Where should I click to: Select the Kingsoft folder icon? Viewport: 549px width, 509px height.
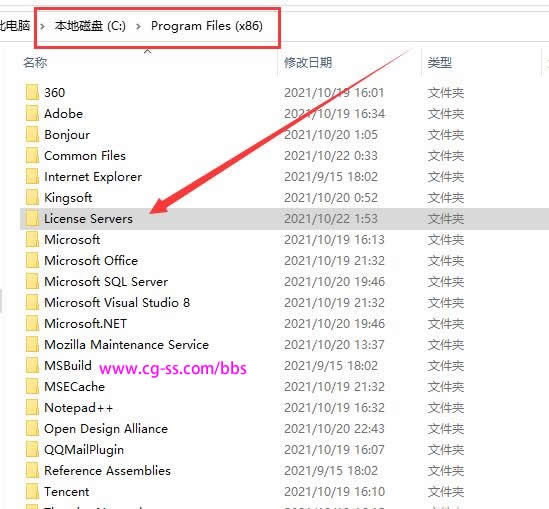[32, 198]
